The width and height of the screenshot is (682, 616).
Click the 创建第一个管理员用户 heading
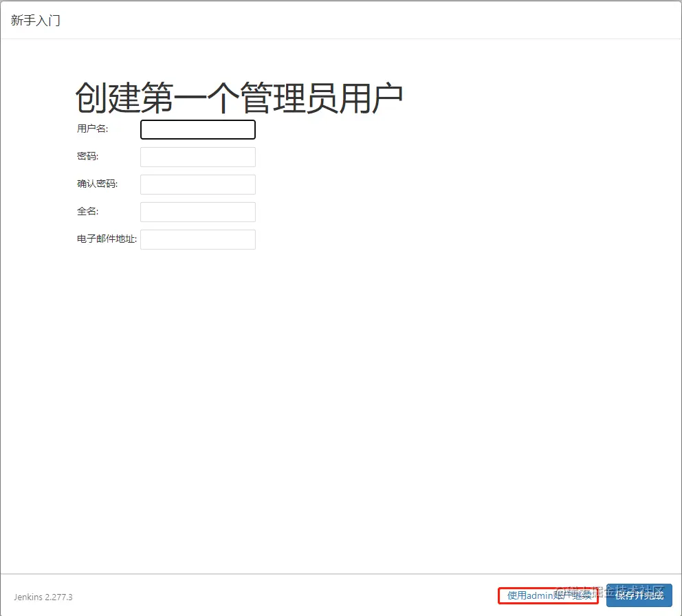click(239, 98)
